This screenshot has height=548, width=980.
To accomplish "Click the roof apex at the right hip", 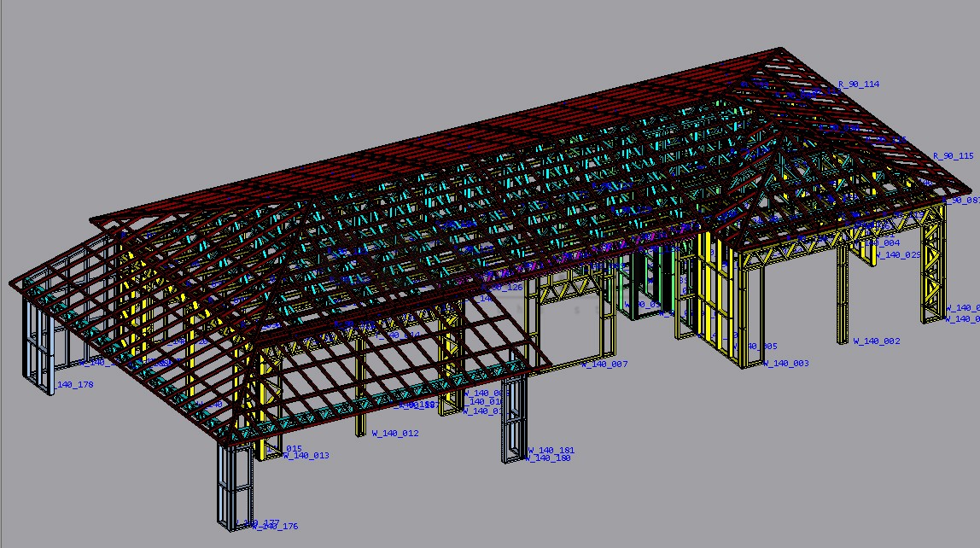I will (779, 50).
